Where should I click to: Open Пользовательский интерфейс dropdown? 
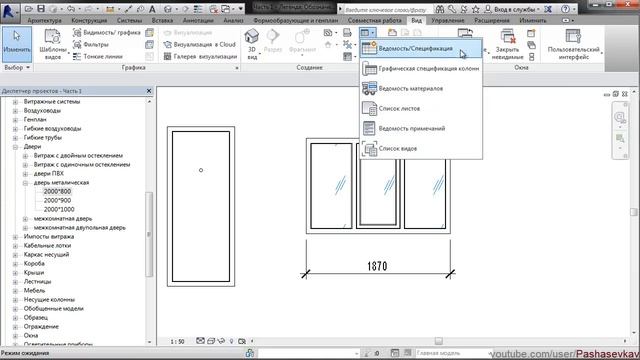click(x=574, y=45)
